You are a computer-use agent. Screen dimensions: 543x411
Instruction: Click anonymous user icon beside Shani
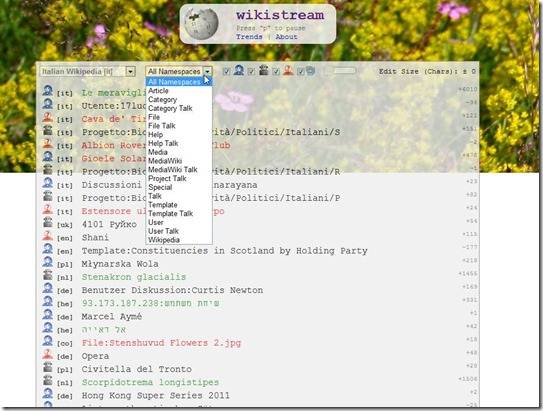(47, 235)
